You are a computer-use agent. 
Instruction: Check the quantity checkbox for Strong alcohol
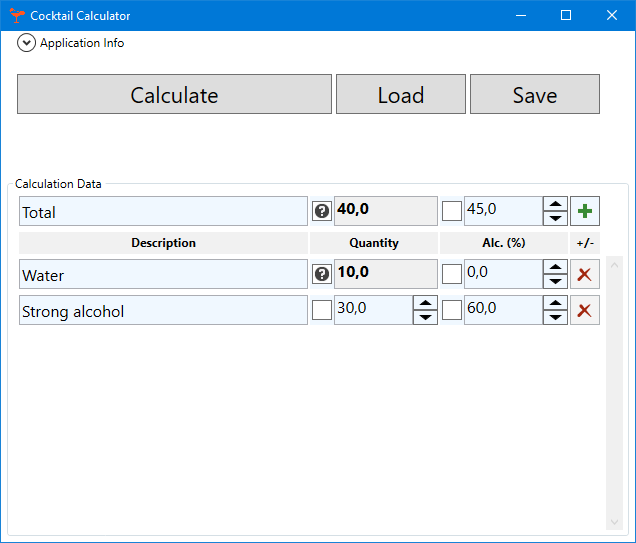pyautogui.click(x=322, y=310)
